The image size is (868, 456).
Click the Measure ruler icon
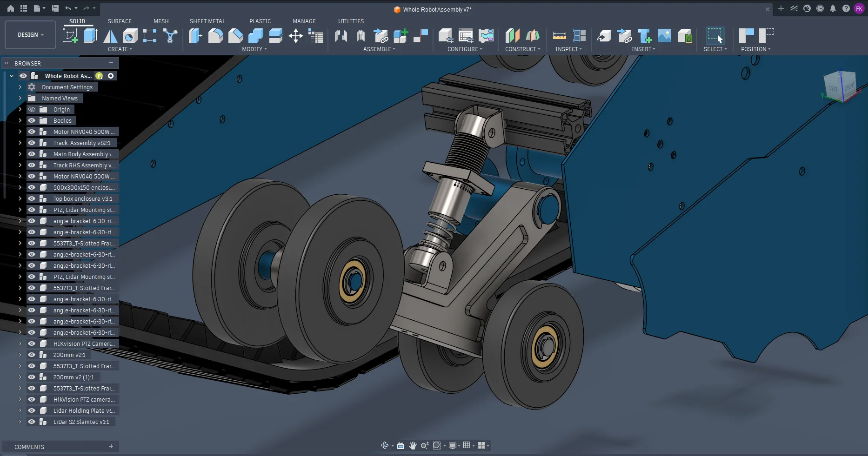click(559, 36)
